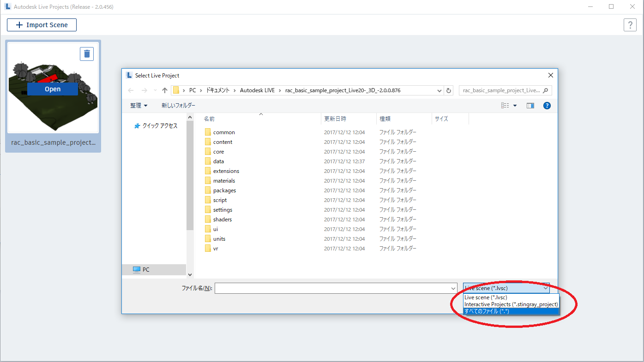The height and width of the screenshot is (362, 644).
Task: Choose Interactive Projects (*.stingray_project) option
Action: pyautogui.click(x=511, y=304)
